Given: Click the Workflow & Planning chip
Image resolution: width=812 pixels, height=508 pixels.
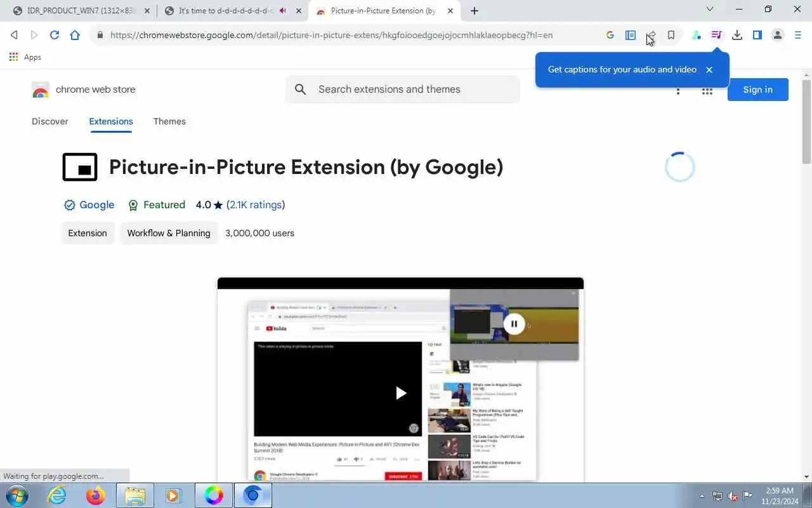Looking at the screenshot, I should click(169, 233).
